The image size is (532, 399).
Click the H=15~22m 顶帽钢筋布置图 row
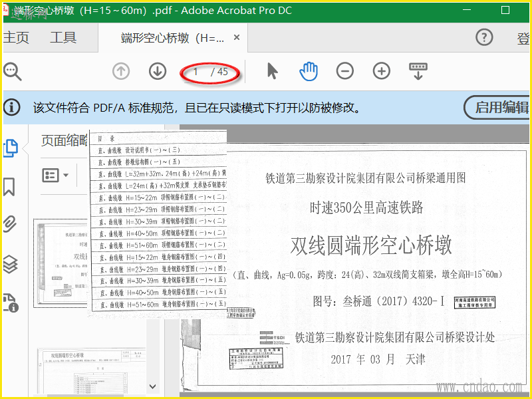coord(159,198)
